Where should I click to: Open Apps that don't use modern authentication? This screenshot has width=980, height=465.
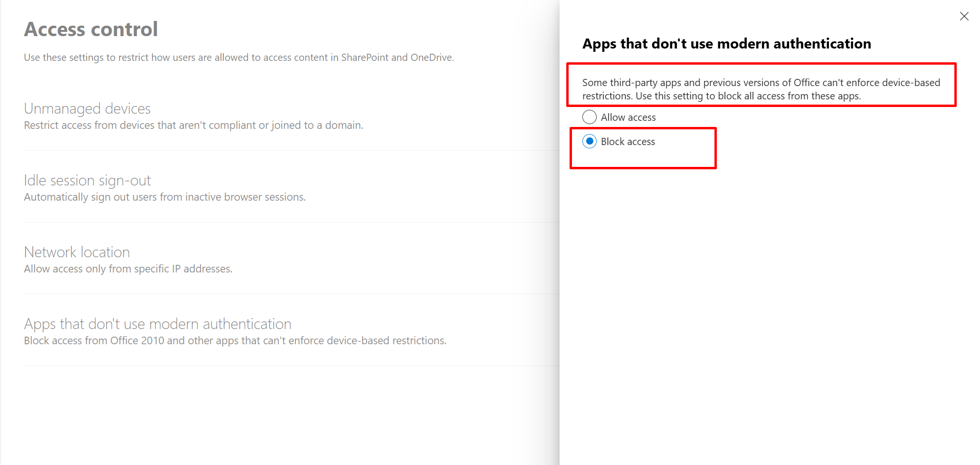(158, 324)
